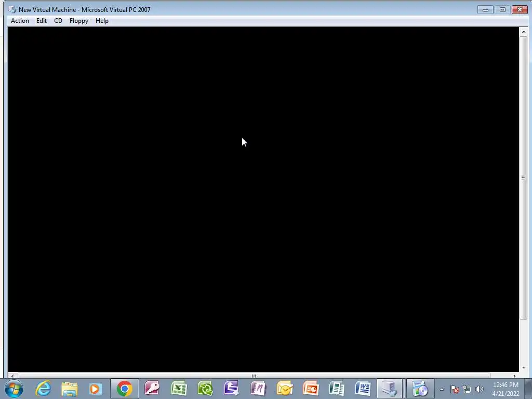
Task: Launch Microsoft Outlook from taskbar
Action: coord(285,389)
